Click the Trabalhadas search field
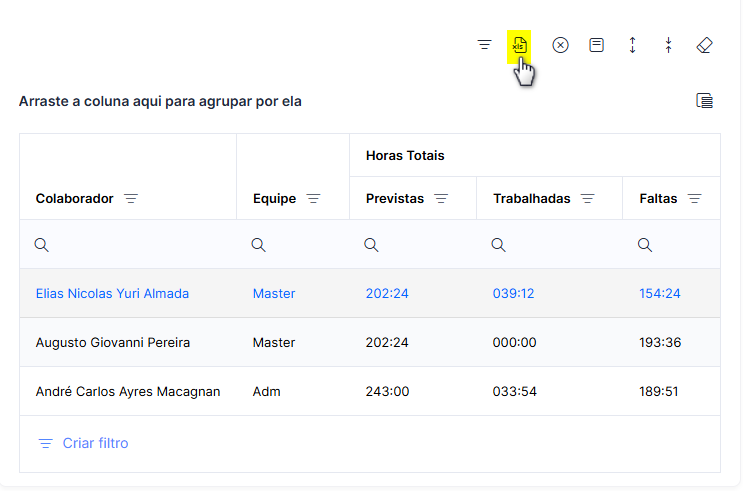Viewport: 743px width, 491px height. (x=549, y=245)
